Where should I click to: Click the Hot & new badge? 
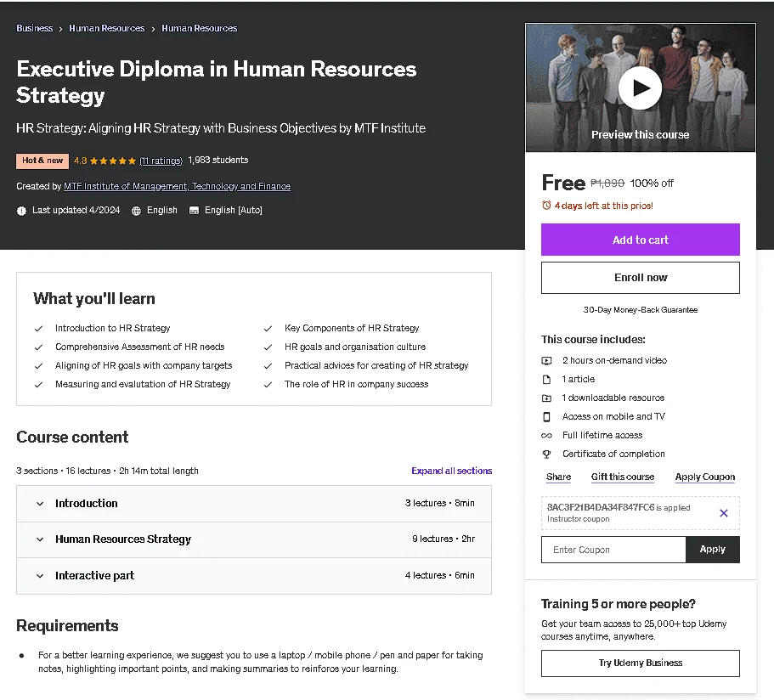pos(42,161)
